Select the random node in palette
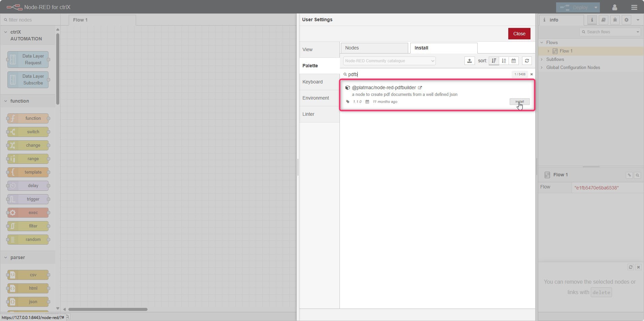 pos(28,240)
